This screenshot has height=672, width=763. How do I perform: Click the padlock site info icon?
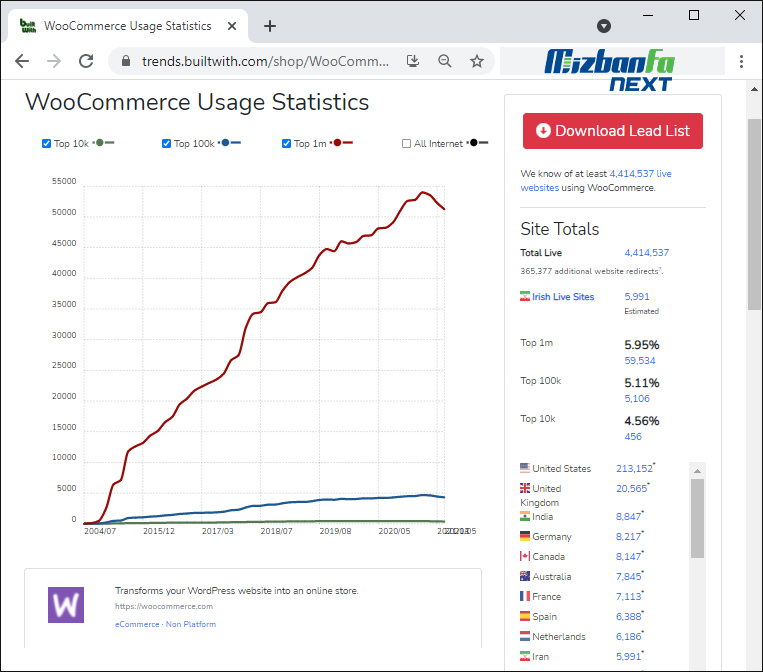coord(126,61)
